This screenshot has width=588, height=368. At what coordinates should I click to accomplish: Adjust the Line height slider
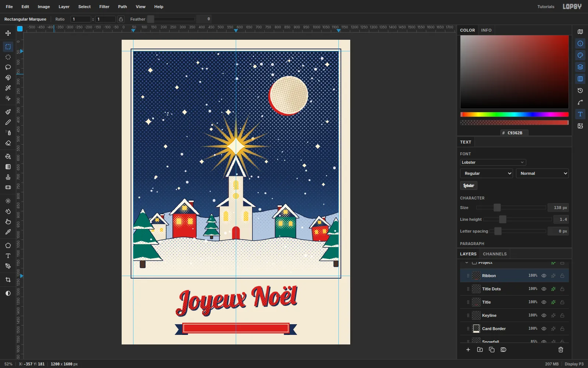517,219
